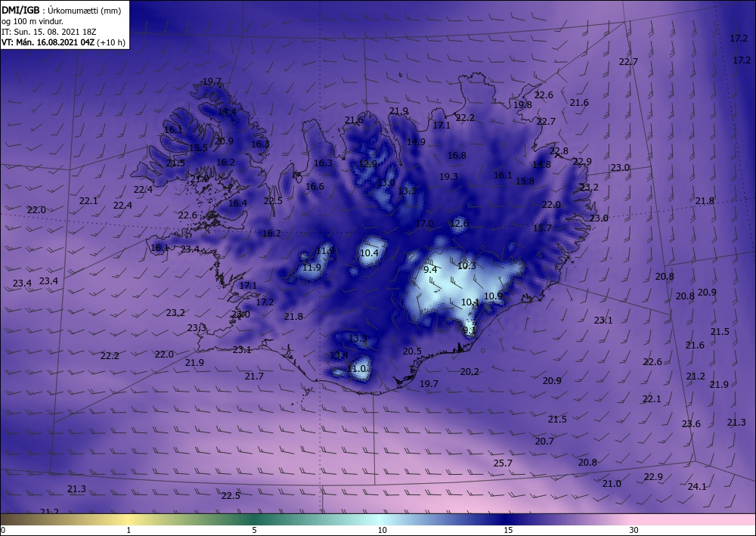
Task: Click the 12.9 value in north Iceland
Action: click(x=368, y=164)
